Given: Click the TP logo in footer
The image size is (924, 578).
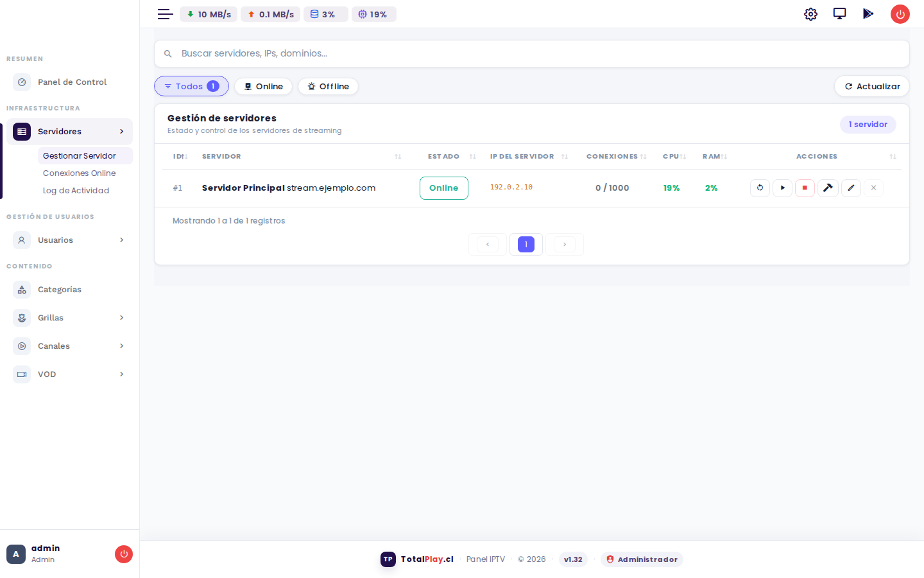Looking at the screenshot, I should pyautogui.click(x=388, y=559).
